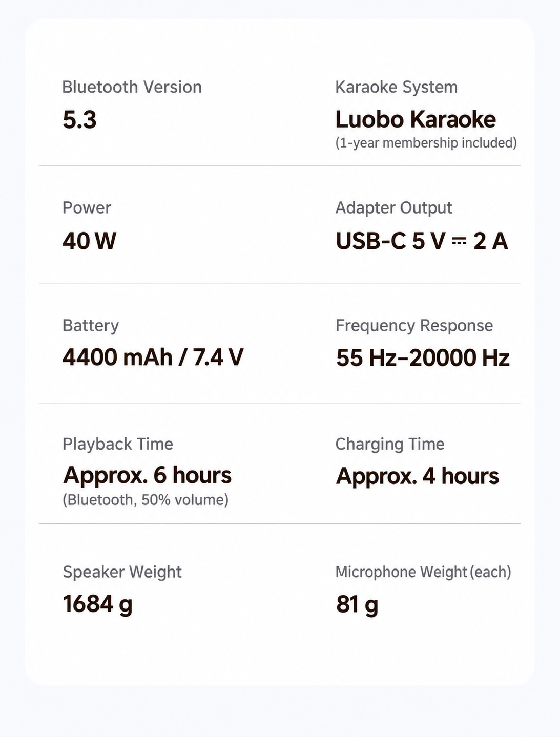Click the Bluetooth, 50% volume note
The width and height of the screenshot is (560, 737).
pos(146,500)
